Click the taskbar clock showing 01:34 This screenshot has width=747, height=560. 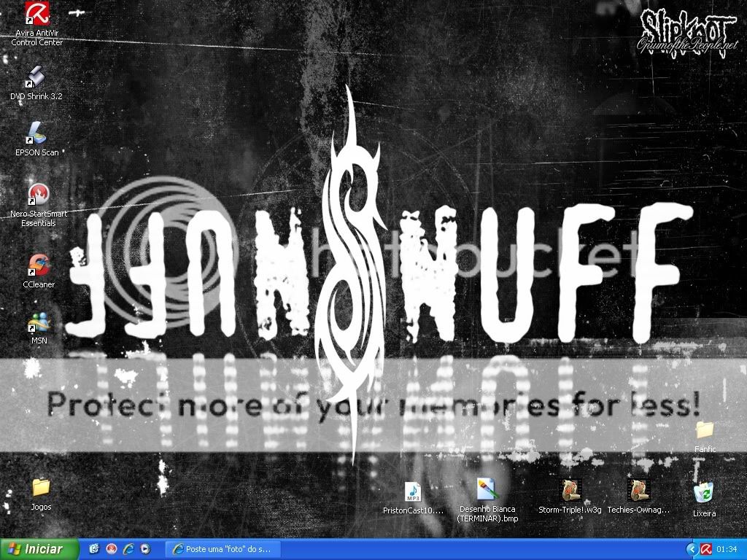pos(727,550)
